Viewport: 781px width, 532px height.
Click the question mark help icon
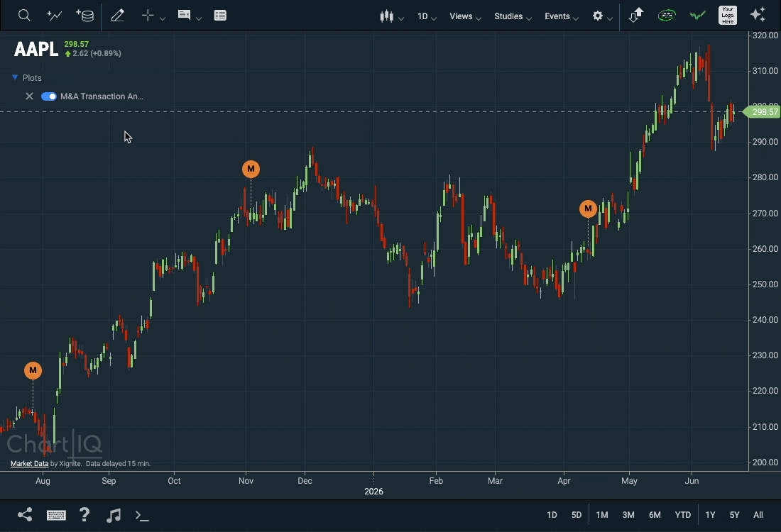84,514
